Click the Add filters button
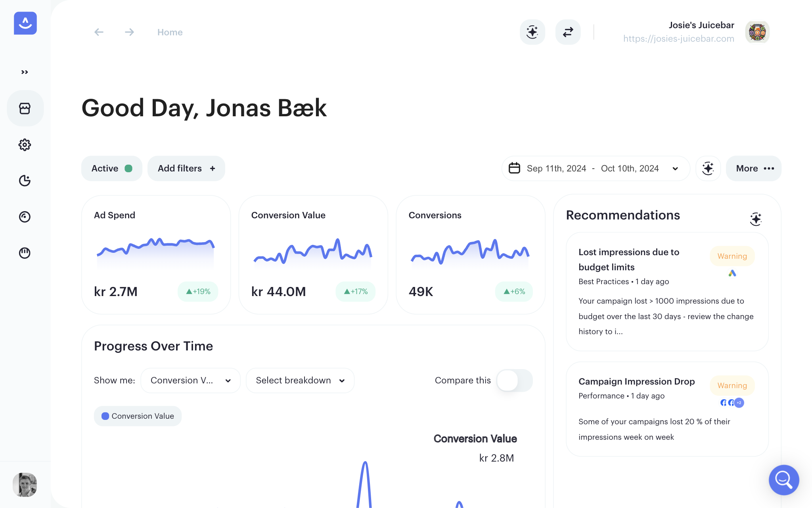Viewport: 812px width, 508px height. 186,168
